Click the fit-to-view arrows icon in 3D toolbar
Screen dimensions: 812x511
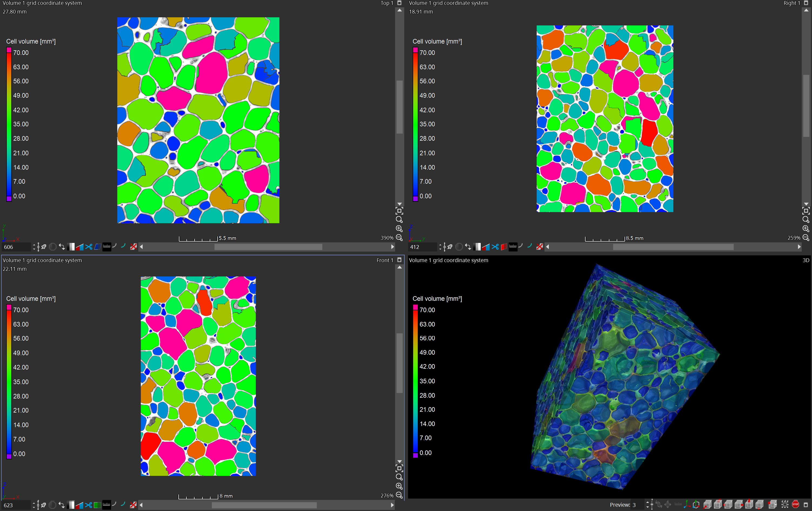click(x=785, y=505)
